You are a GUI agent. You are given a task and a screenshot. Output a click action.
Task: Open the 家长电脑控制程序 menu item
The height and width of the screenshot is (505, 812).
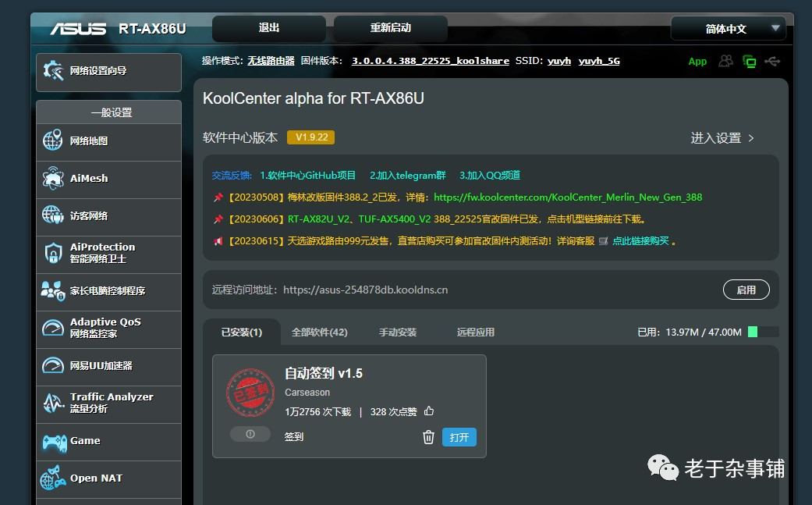point(108,292)
